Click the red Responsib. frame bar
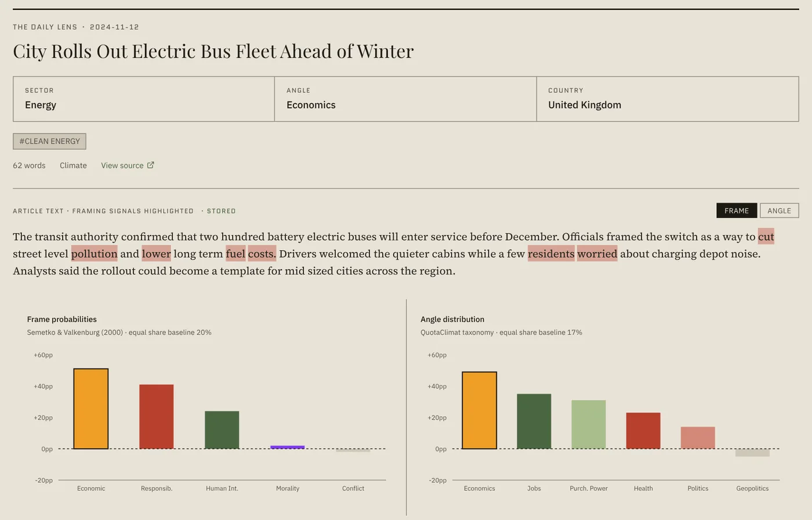The height and width of the screenshot is (520, 812). click(x=157, y=417)
